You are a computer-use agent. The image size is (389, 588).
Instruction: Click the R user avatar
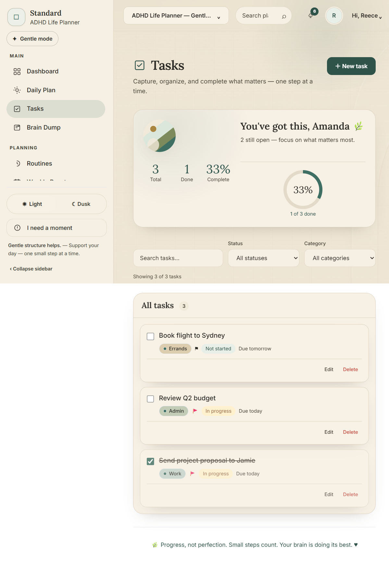point(334,16)
